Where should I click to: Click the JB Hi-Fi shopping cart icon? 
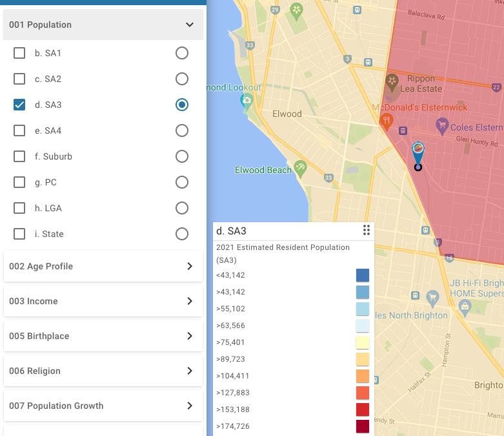[433, 296]
